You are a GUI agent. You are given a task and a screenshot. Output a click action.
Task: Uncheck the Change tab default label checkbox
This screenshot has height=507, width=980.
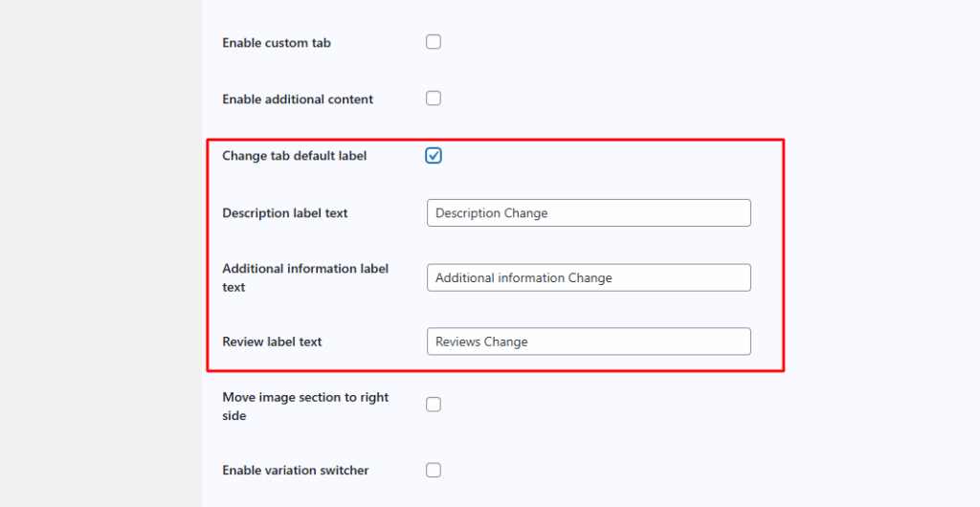[x=434, y=156]
